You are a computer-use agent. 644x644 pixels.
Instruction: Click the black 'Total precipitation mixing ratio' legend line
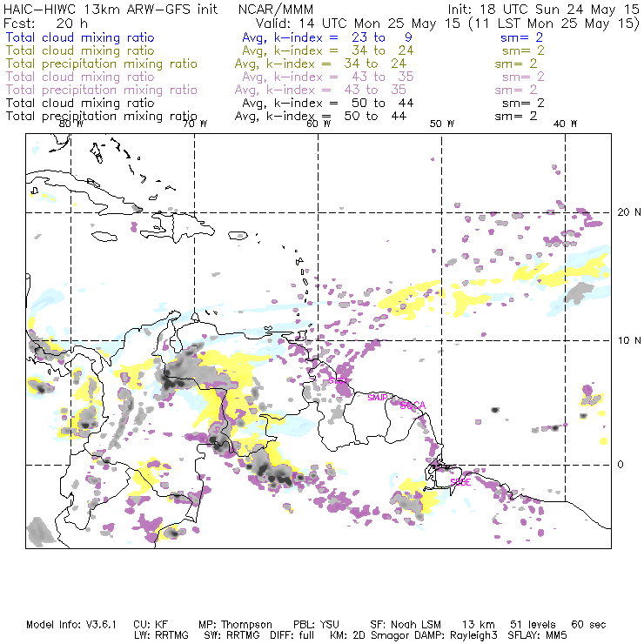point(102,117)
